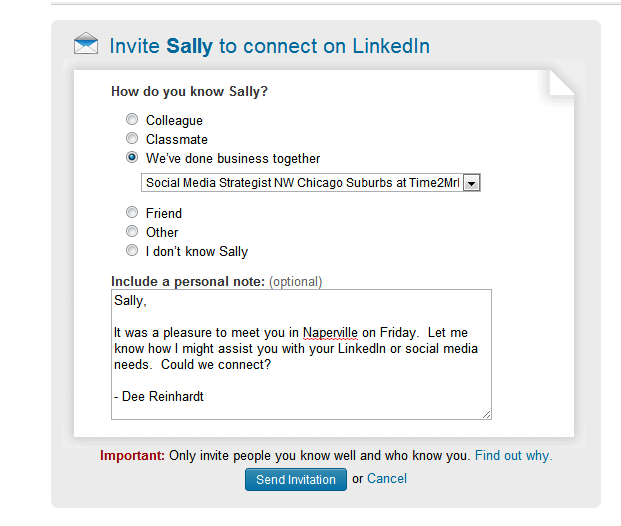Select the Other relationship option

(132, 231)
